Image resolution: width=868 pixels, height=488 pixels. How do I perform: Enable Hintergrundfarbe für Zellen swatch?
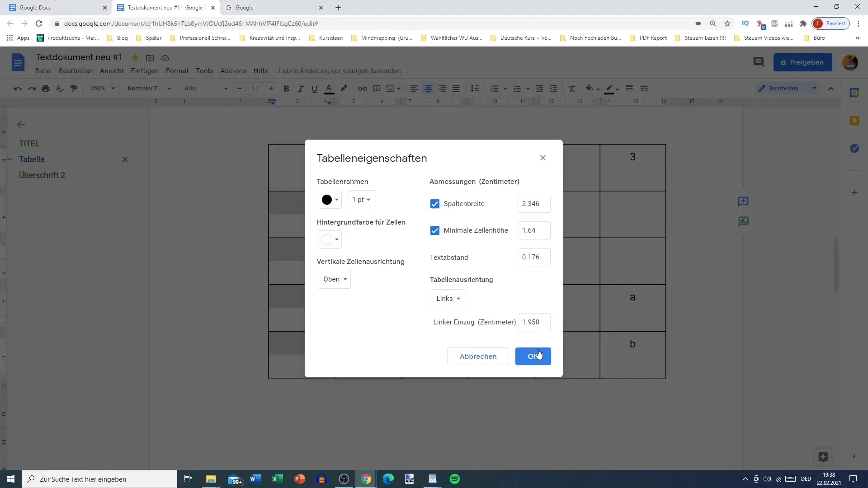(330, 239)
